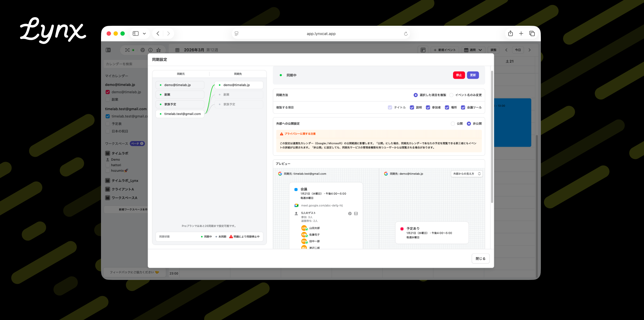Click the page reader icon in address bar
This screenshot has height=320, width=644.
point(236,34)
